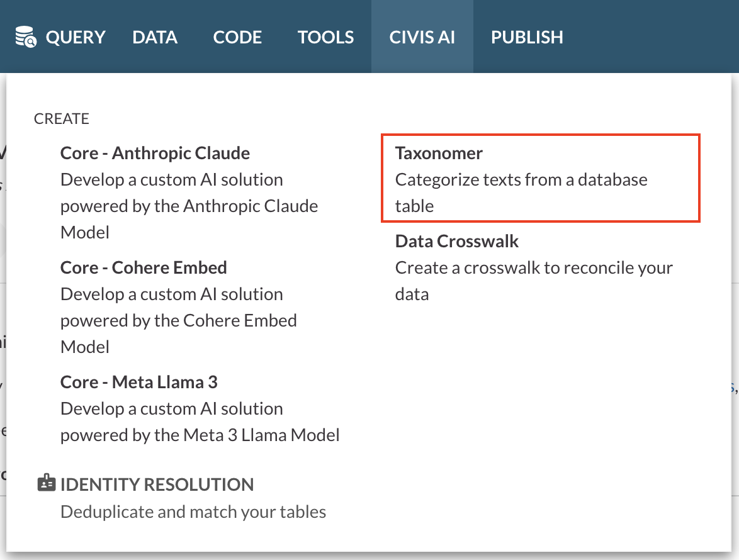Open IDENTITY RESOLUTION heading link
Screen dimensions: 739x560
pos(157,484)
